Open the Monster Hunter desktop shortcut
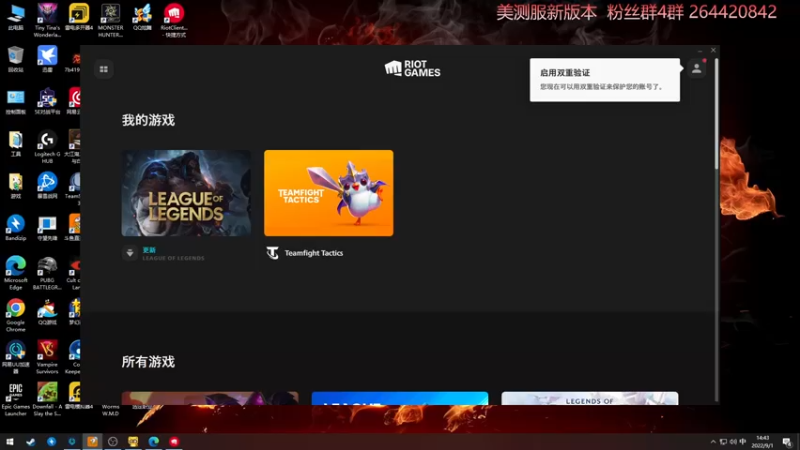Viewport: 800px width, 450px height. [110, 20]
